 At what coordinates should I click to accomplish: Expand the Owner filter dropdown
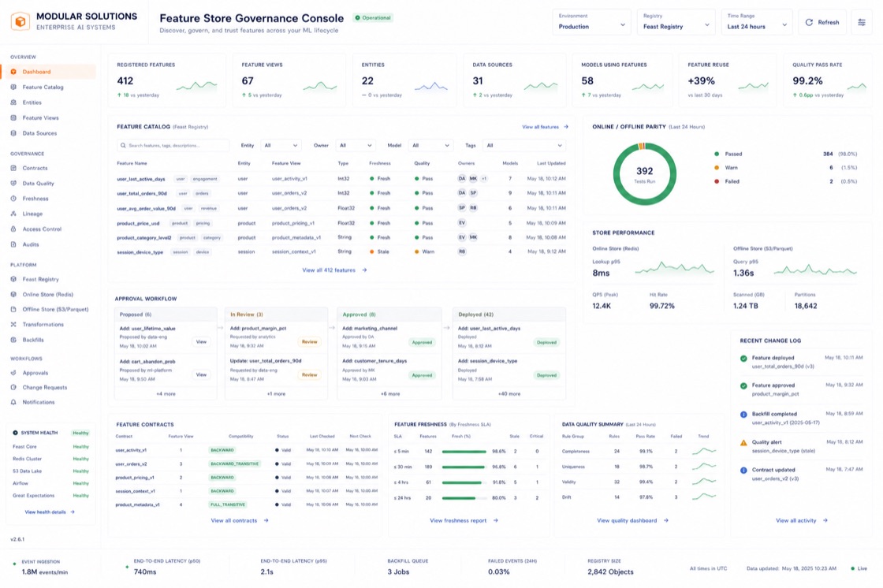[x=356, y=145]
